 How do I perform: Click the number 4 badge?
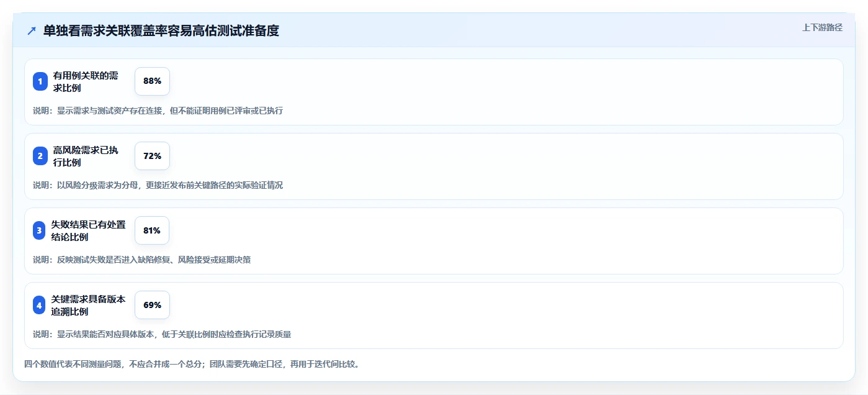tap(39, 305)
